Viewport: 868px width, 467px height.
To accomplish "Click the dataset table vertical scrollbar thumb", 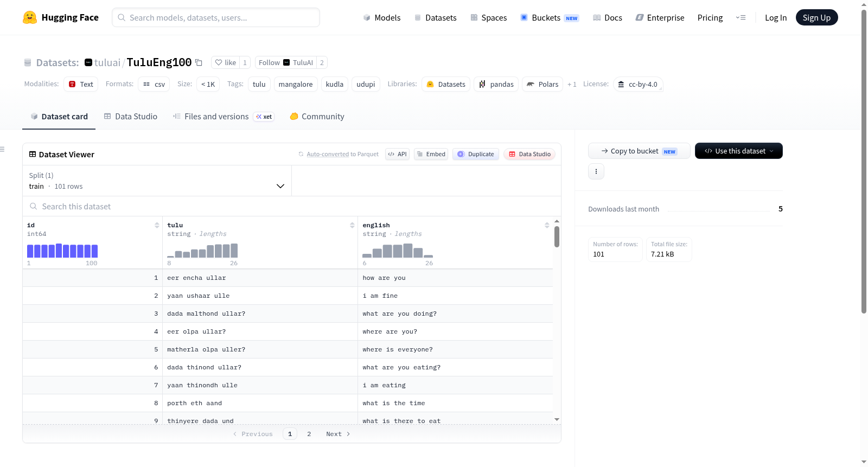I will coord(557,236).
